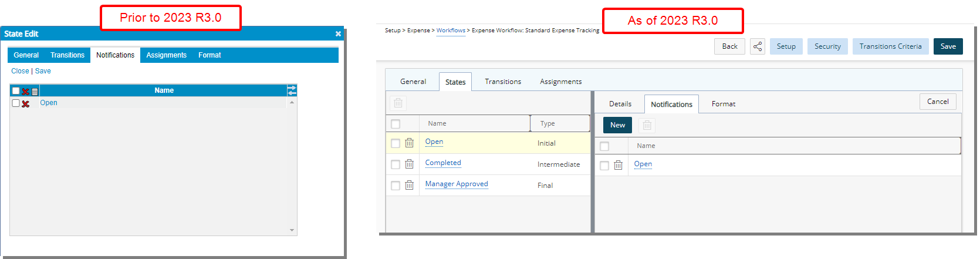Click the Save link in State Edit
Viewport: 980px width, 259px height.
point(43,71)
